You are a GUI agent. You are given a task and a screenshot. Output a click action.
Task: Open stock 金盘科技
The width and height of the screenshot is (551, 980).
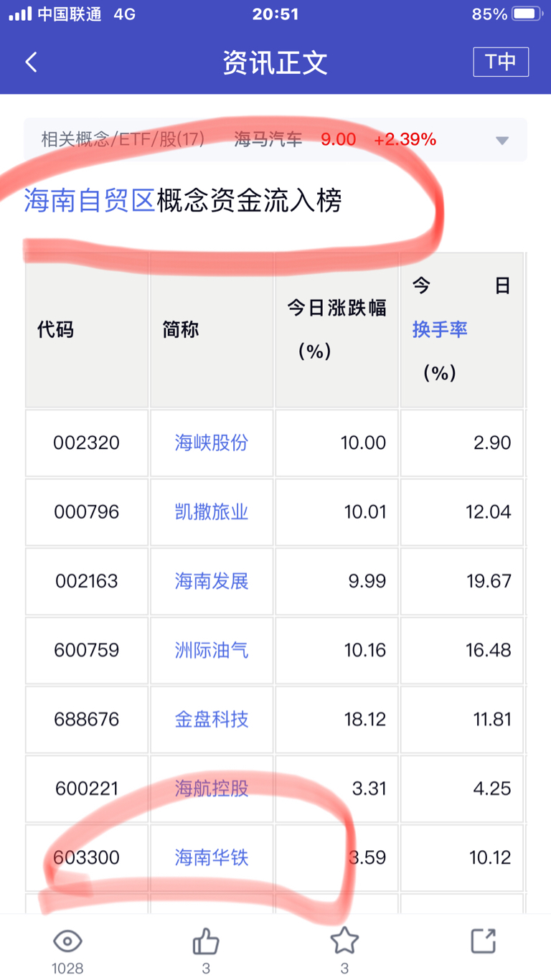pyautogui.click(x=212, y=719)
